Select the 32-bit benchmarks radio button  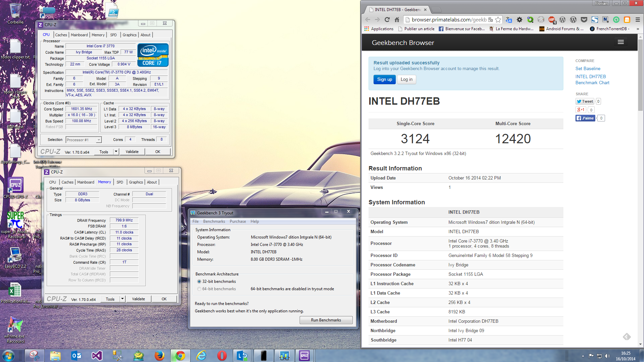pyautogui.click(x=199, y=281)
